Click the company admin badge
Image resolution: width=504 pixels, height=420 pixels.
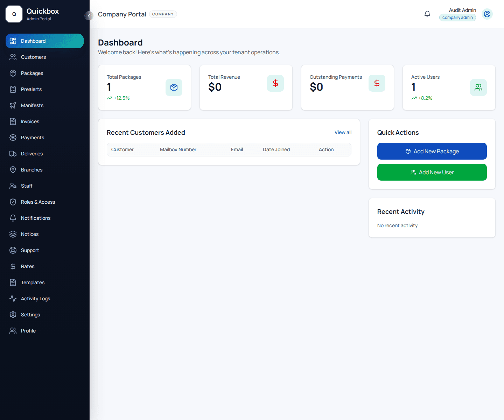tap(457, 17)
